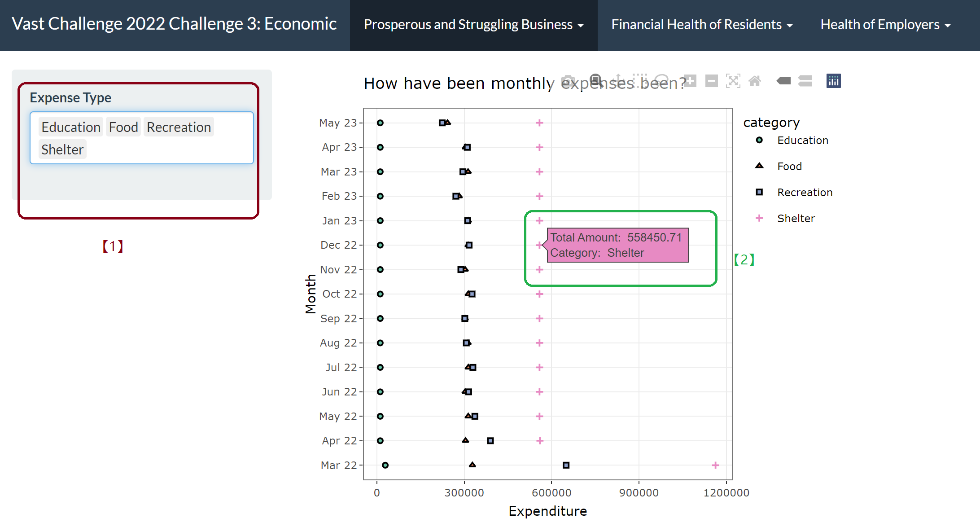Screen dimensions: 980x527
Task: Enable compare data on hover
Action: coord(805,81)
